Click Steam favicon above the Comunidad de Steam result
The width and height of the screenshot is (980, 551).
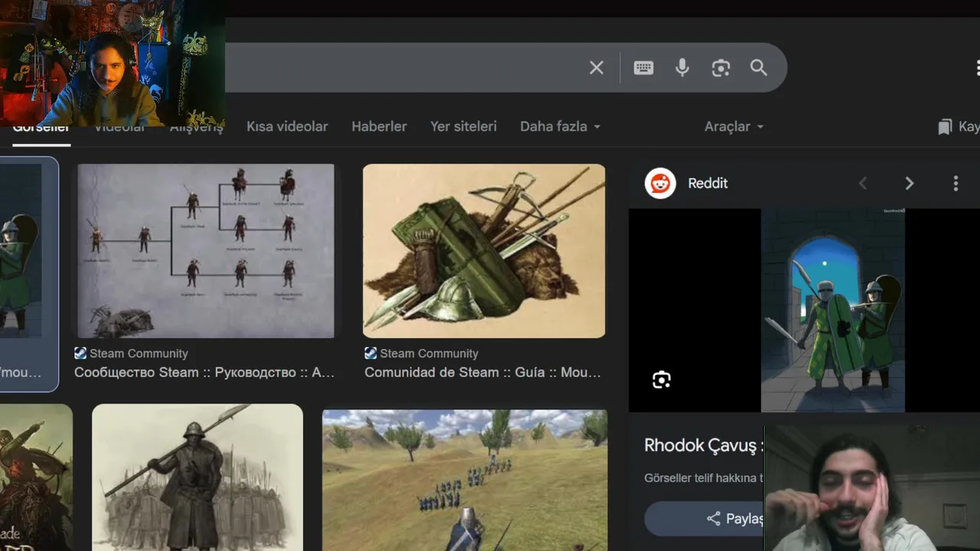[371, 354]
